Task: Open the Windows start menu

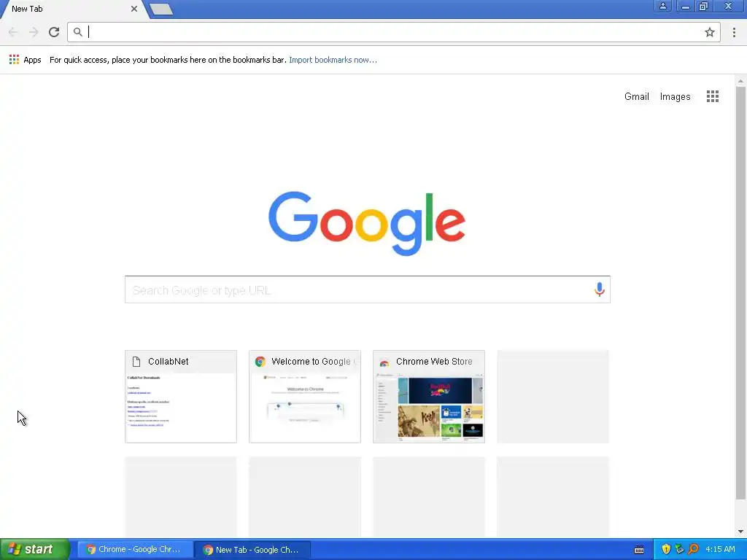Action: pos(35,550)
